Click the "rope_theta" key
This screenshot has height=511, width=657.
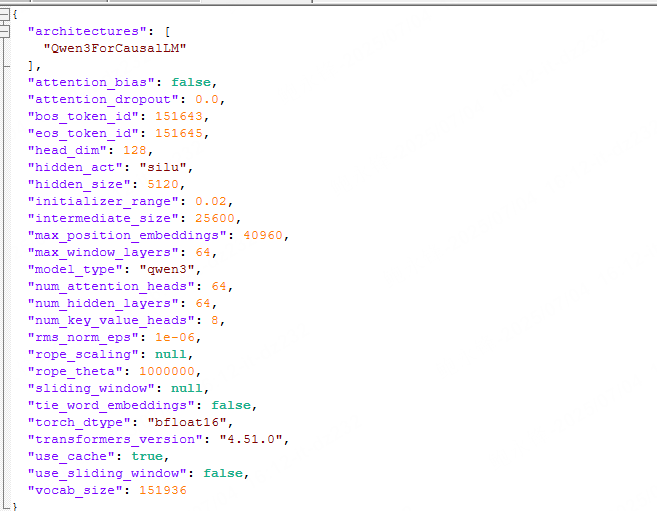75,372
